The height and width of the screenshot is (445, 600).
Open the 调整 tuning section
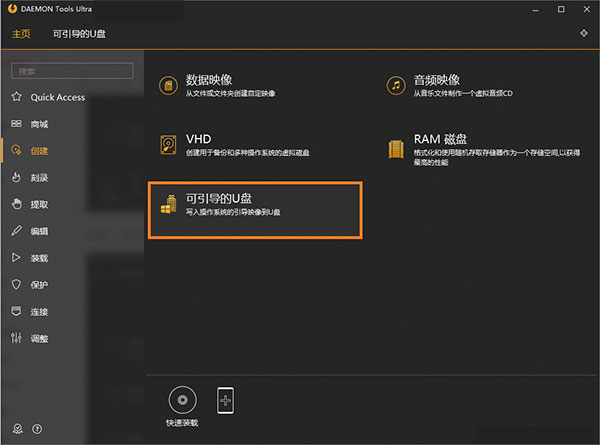pyautogui.click(x=30, y=338)
